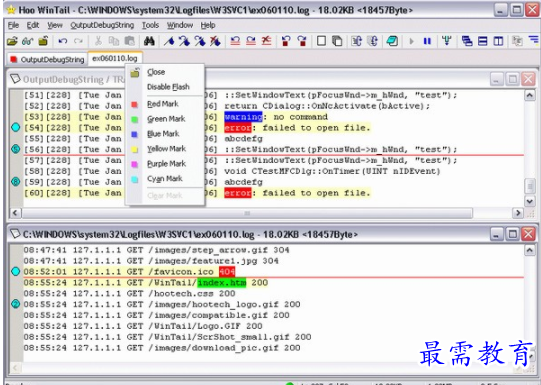Click the filter fork toolbar icon
This screenshot has width=541, height=385.
pos(447,41)
